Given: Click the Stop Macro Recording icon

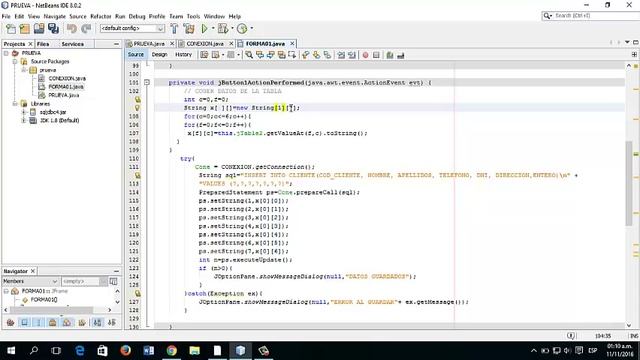Looking at the screenshot, I should coord(376,55).
